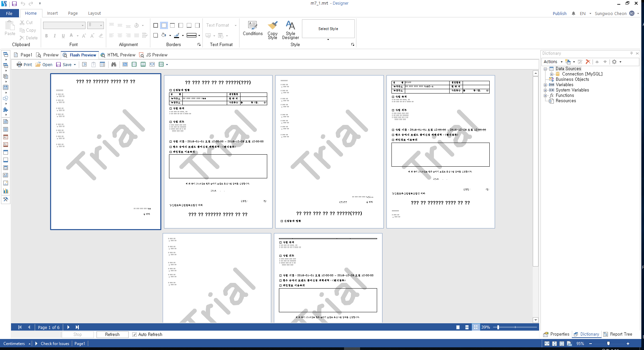Switch to the Insert ribbon tab

pyautogui.click(x=52, y=13)
